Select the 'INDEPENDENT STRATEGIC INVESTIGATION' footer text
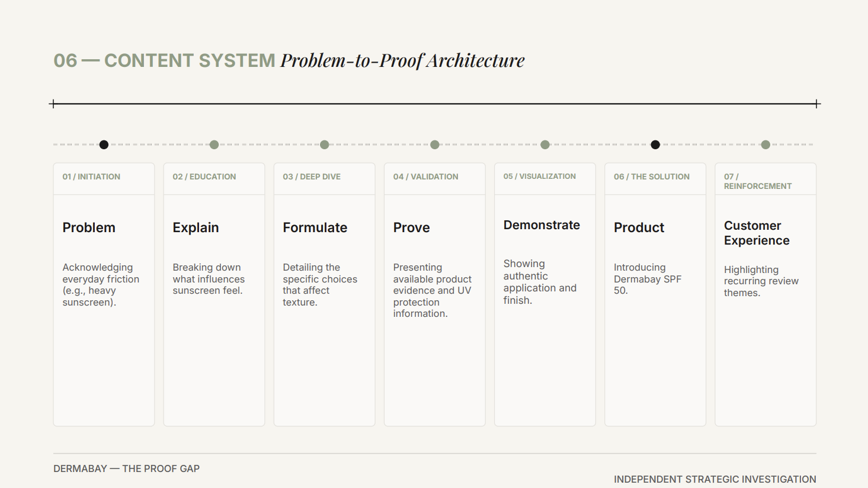 [715, 479]
